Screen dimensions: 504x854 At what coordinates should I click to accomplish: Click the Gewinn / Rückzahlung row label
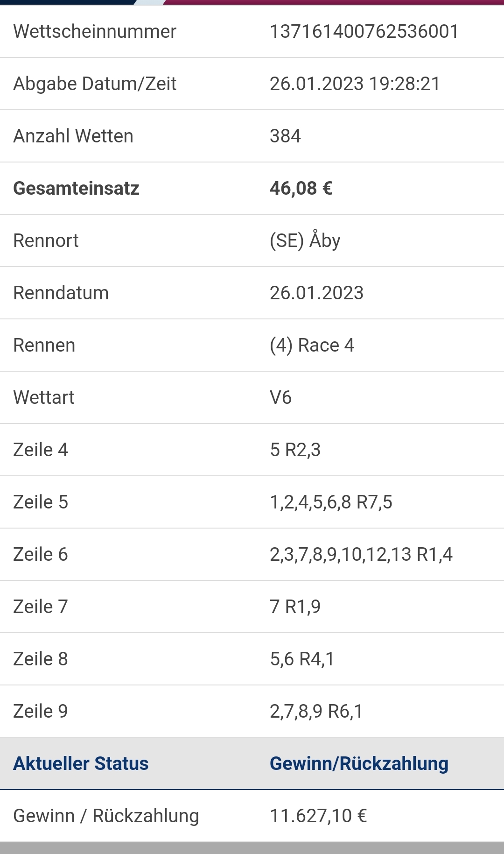point(106,816)
